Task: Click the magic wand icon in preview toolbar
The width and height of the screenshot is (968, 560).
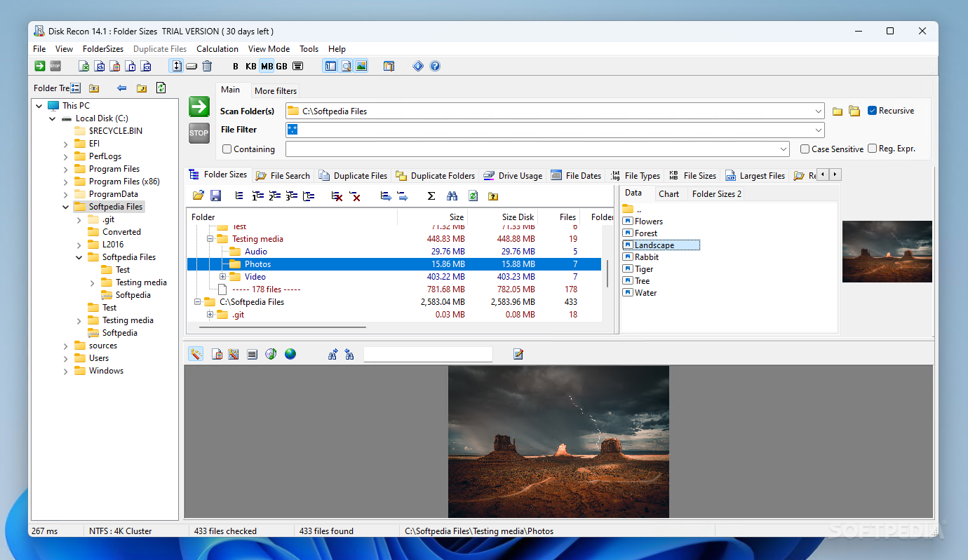Action: [x=196, y=354]
